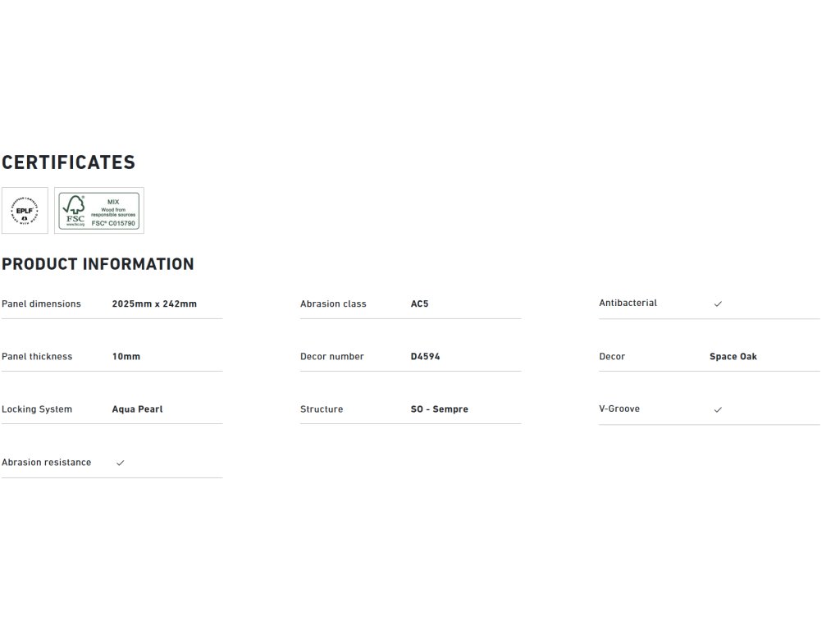Click the EPLF certificate badge
840x630 pixels.
(25, 211)
